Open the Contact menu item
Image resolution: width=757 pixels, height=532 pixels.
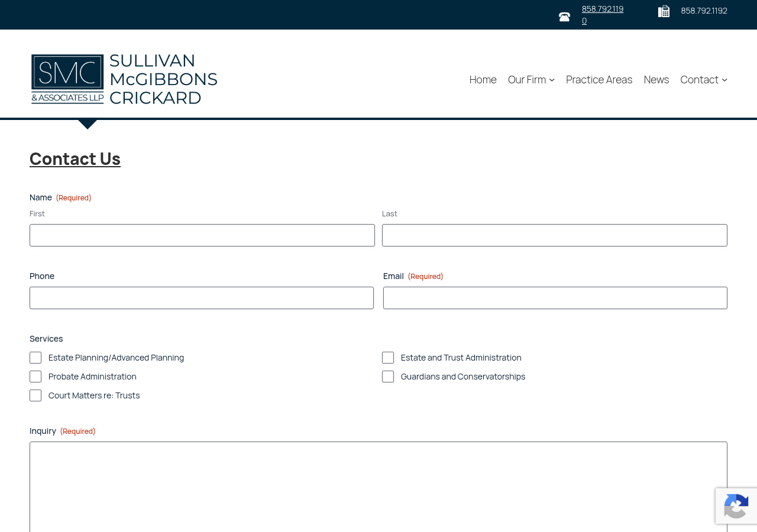699,79
